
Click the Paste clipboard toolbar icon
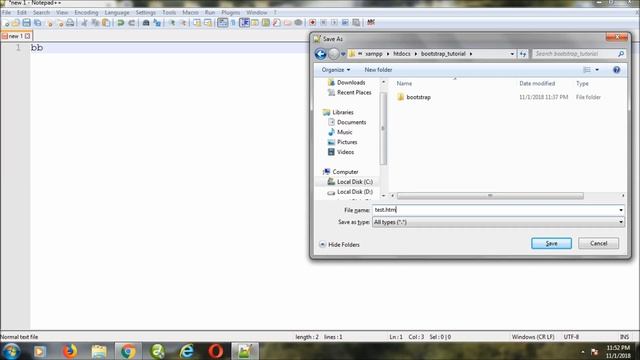106,23
